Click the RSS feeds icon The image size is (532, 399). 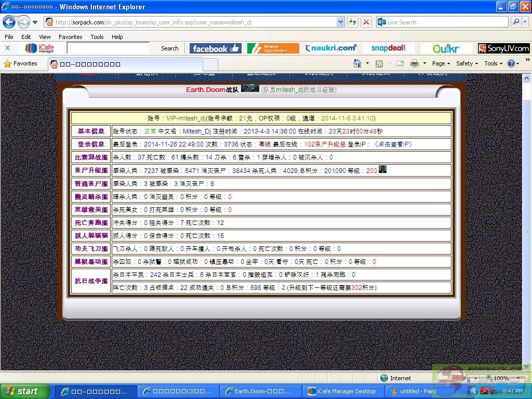(379, 63)
